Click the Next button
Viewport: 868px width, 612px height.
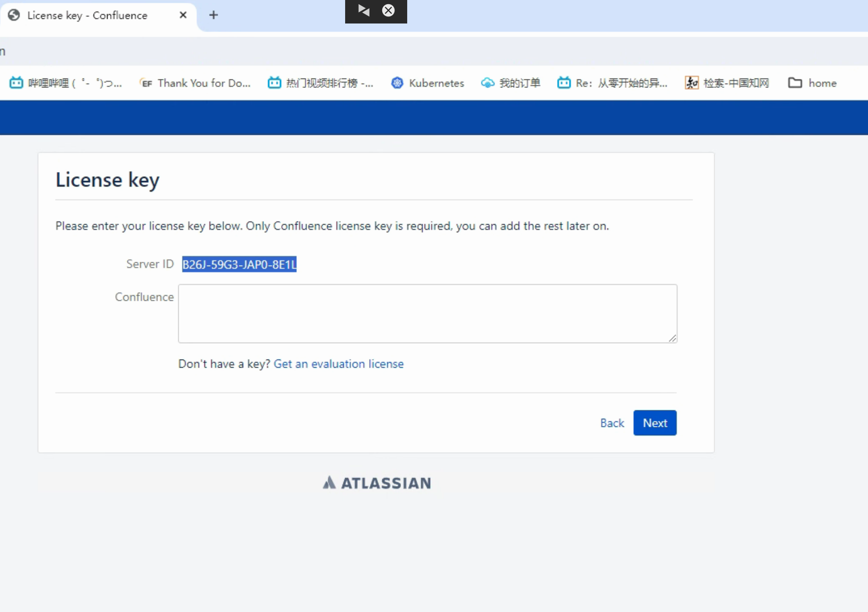click(655, 423)
